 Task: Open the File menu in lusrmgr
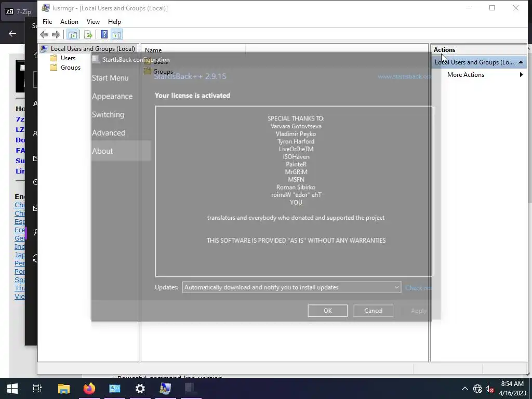pyautogui.click(x=47, y=22)
